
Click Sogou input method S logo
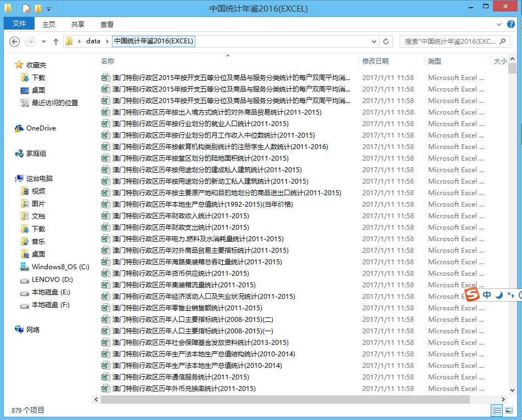coord(472,294)
